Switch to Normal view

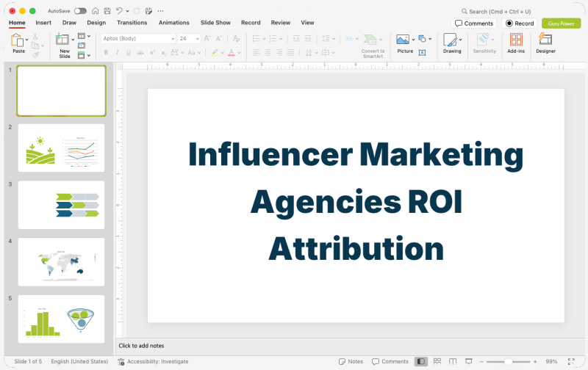click(x=420, y=361)
